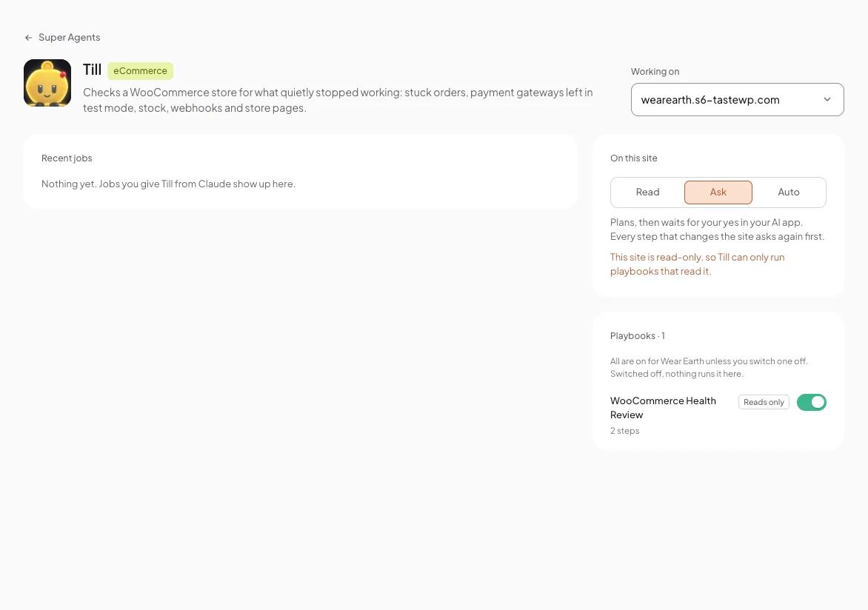Open the Working on site dropdown
The width and height of the screenshot is (868, 610).
tap(738, 100)
